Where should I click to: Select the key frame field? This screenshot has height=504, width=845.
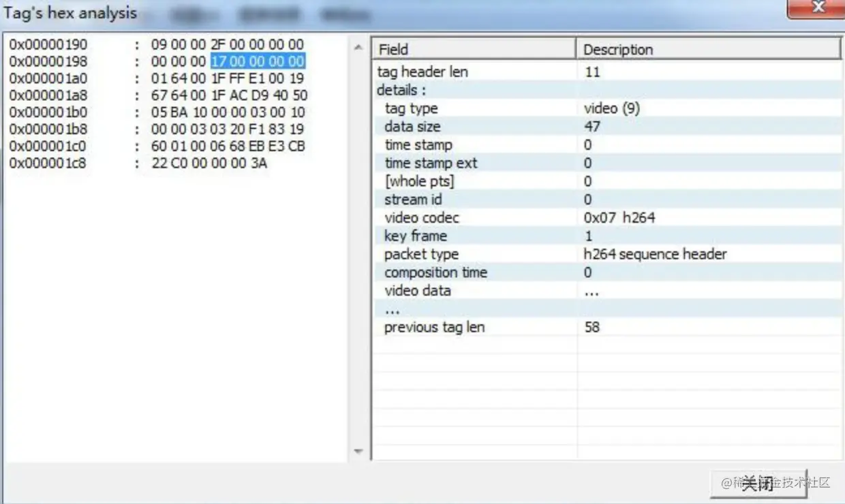tap(416, 236)
